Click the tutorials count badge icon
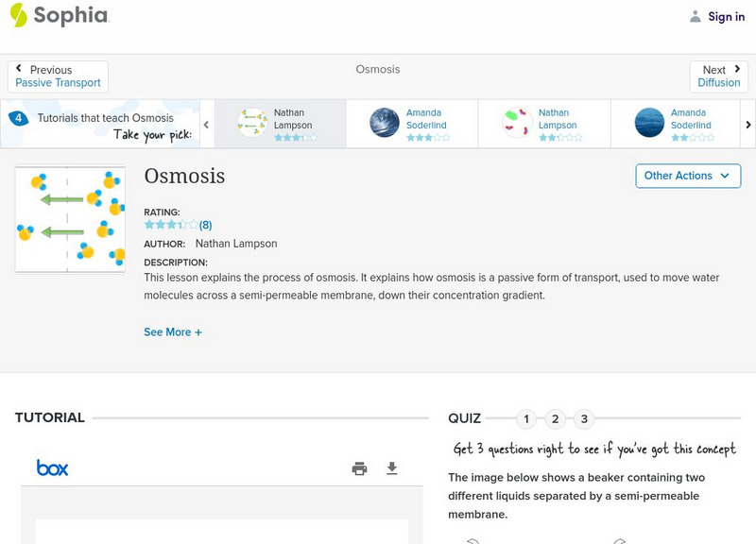This screenshot has width=756, height=544. (17, 118)
